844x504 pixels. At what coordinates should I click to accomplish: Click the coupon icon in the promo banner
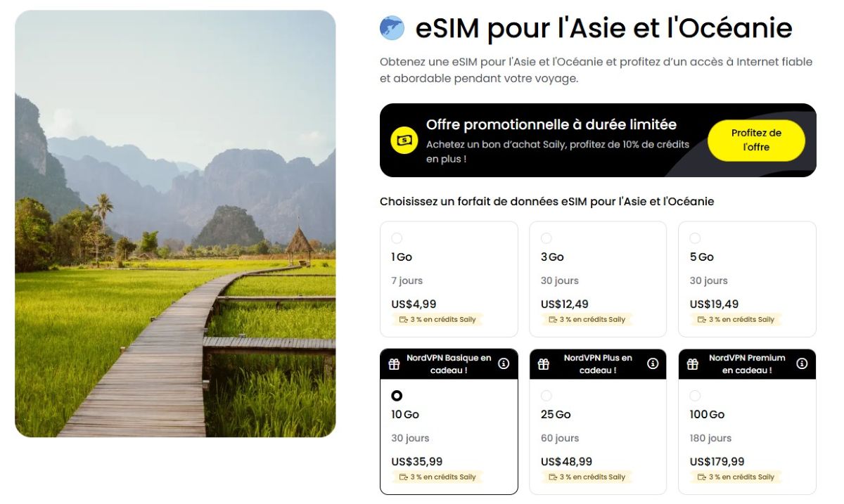(403, 141)
